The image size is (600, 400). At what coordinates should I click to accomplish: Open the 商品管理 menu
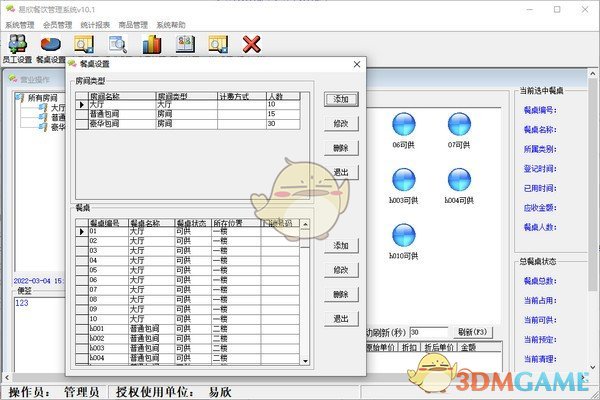[133, 25]
